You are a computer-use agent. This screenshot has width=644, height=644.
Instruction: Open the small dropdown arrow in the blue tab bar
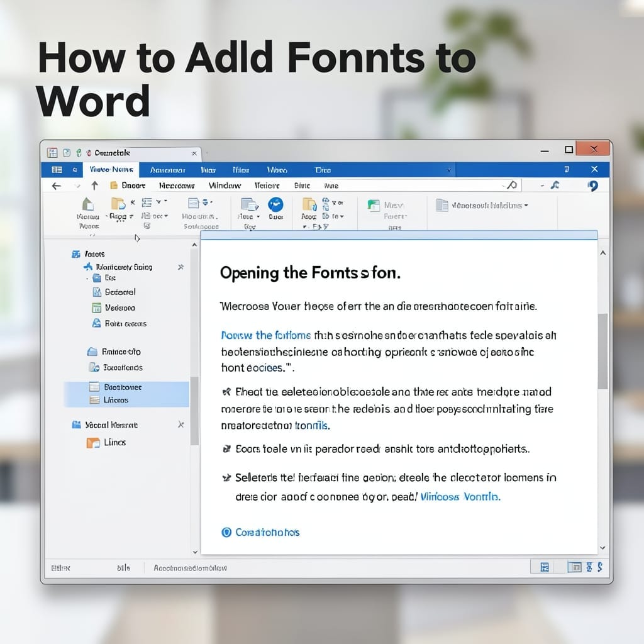[449, 170]
